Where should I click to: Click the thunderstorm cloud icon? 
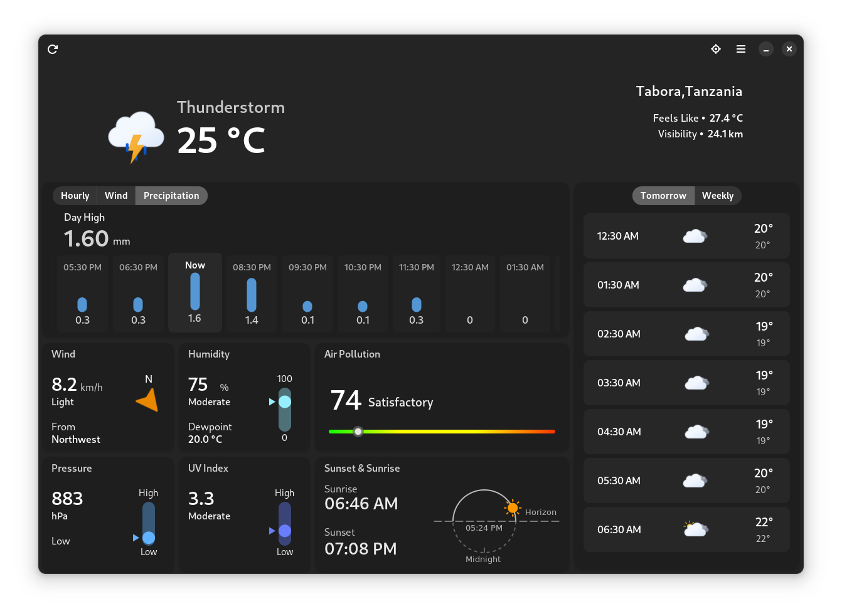(x=136, y=137)
